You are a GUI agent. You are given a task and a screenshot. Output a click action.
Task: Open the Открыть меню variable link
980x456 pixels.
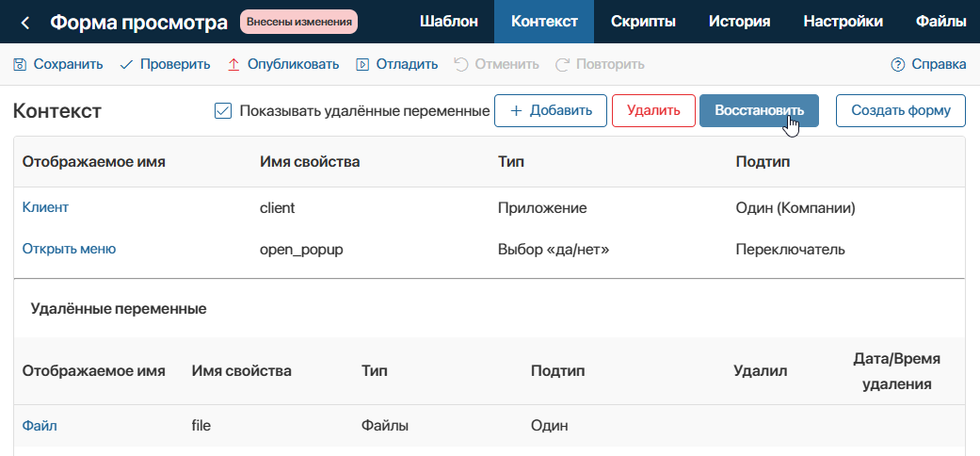69,249
